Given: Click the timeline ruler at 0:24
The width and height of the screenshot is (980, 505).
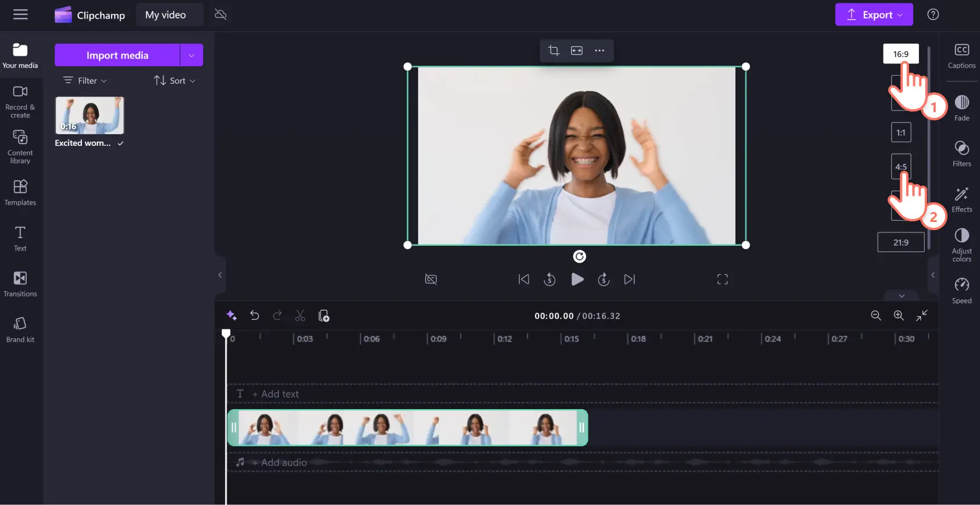Looking at the screenshot, I should tap(773, 339).
